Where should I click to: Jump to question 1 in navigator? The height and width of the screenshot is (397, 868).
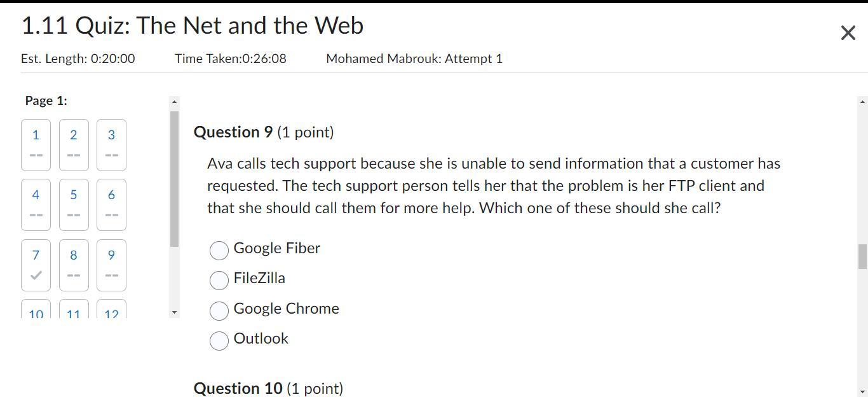[x=36, y=144]
